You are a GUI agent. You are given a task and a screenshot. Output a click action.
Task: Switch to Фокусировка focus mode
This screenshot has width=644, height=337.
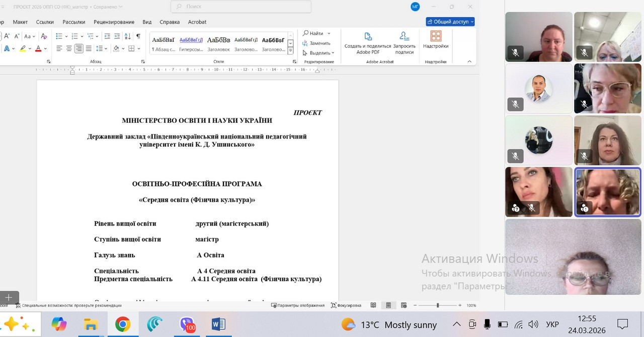coord(346,305)
